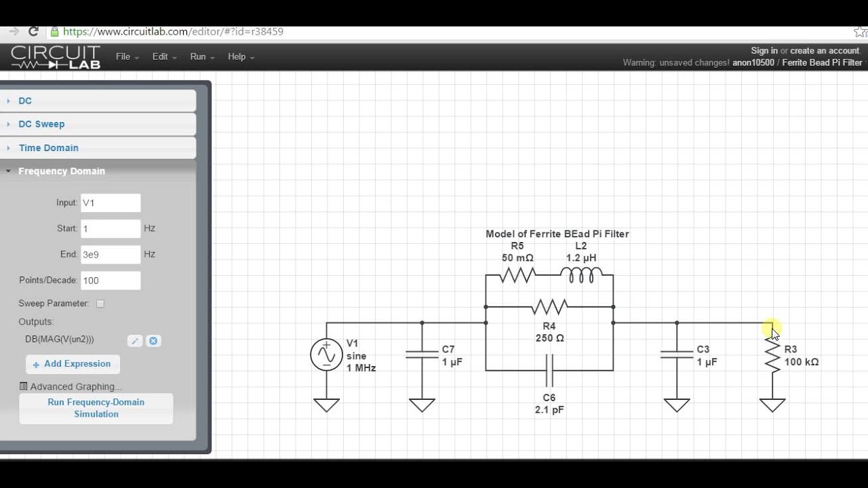Screen dimensions: 868x488
Task: Expand the DC Sweep section
Action: 98,124
